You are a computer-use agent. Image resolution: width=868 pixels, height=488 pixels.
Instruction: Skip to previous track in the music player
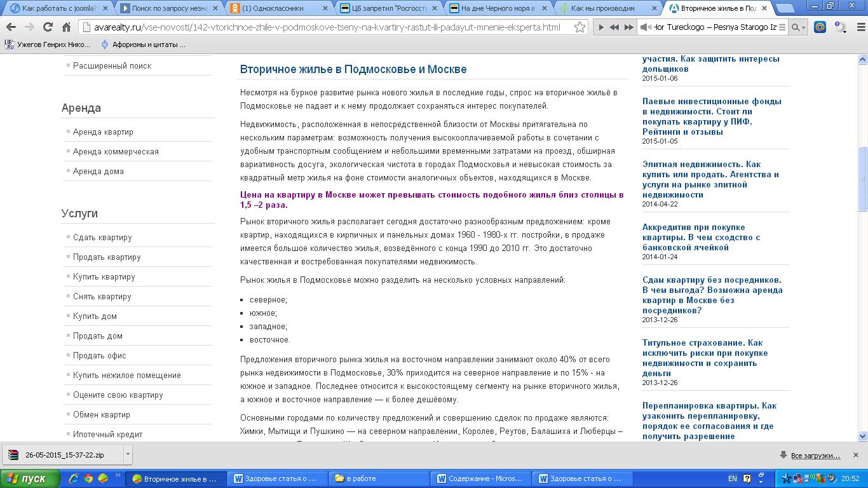pos(614,27)
